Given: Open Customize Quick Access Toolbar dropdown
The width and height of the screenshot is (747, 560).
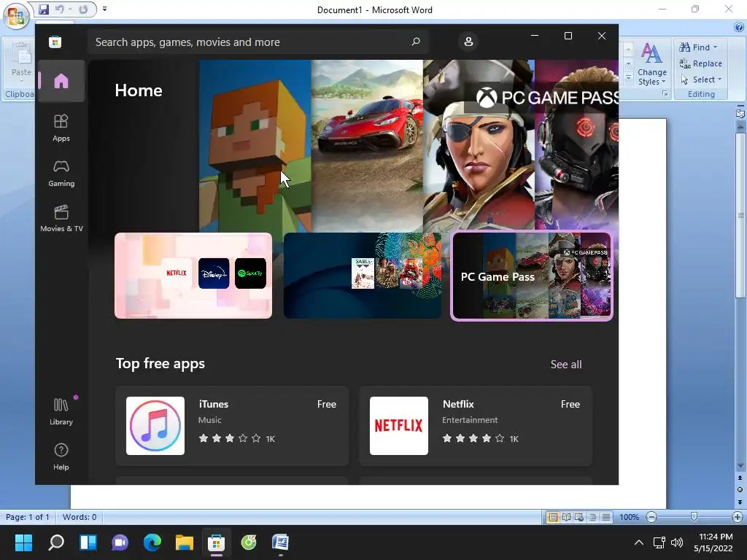Looking at the screenshot, I should (x=104, y=9).
